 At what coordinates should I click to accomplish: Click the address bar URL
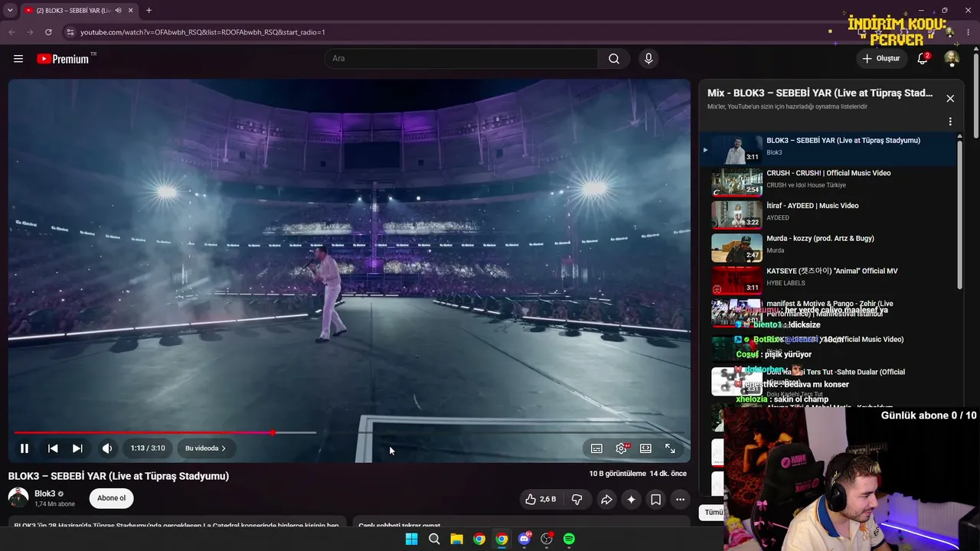[x=203, y=32]
